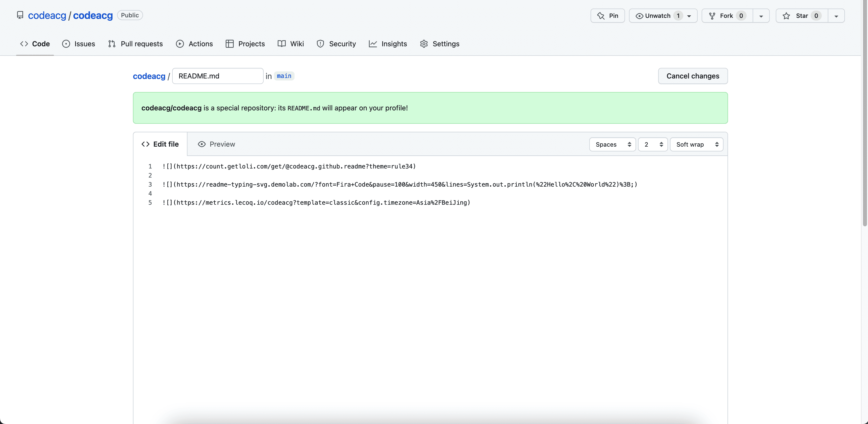The width and height of the screenshot is (868, 424).
Task: Open the codeacg breadcrumb link
Action: coord(149,76)
